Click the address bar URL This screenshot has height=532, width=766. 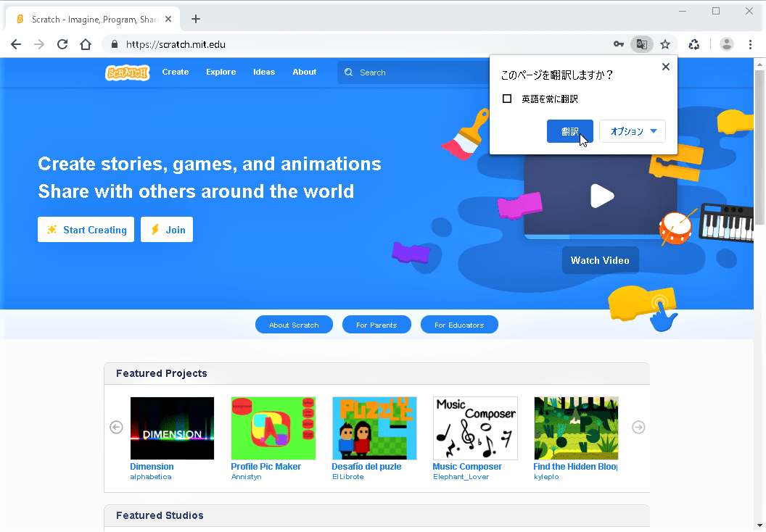click(176, 44)
